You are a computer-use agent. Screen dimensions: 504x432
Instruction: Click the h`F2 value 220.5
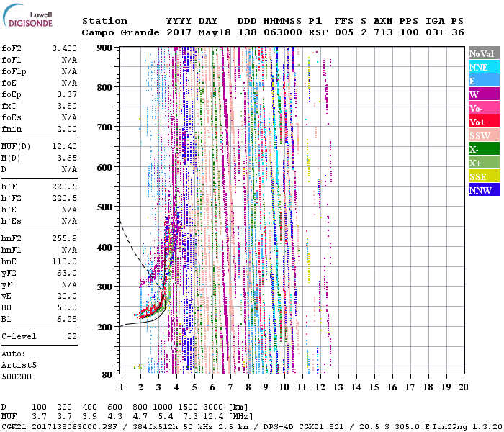coord(64,198)
